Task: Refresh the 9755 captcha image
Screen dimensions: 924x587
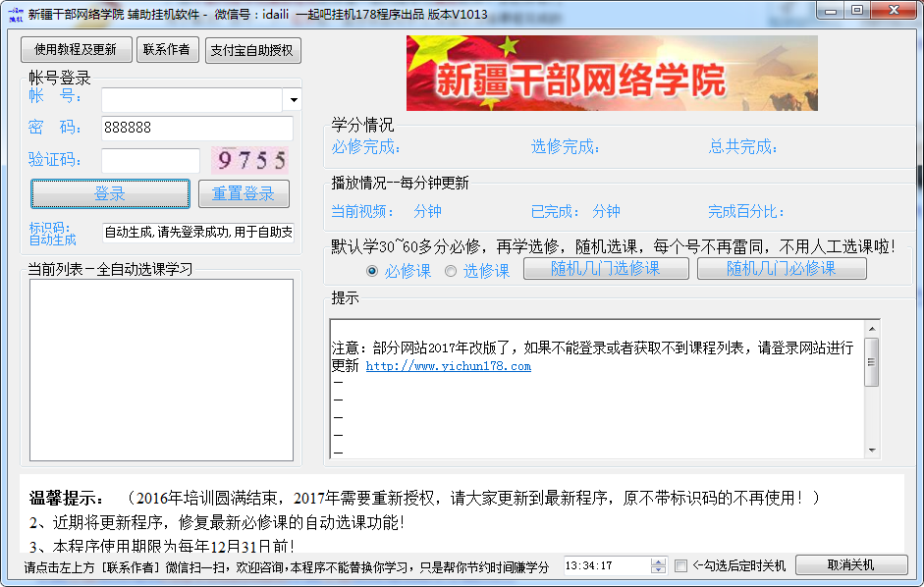Action: (x=250, y=160)
